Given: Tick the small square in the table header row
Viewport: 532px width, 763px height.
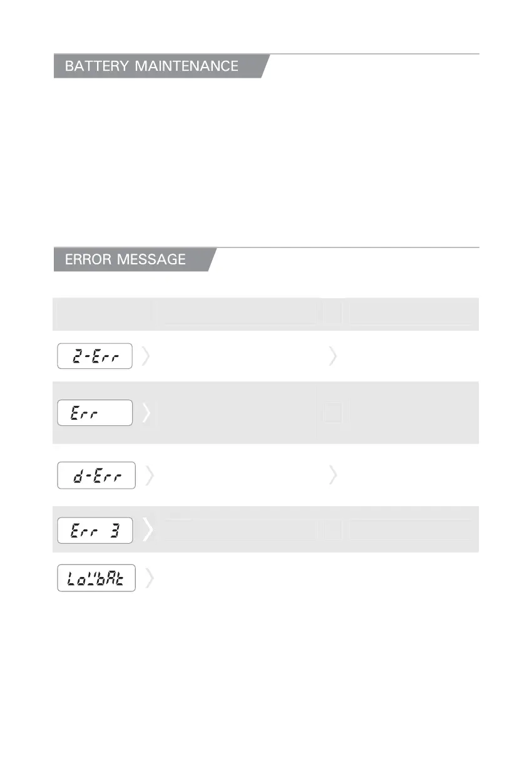Looking at the screenshot, I should [x=333, y=313].
